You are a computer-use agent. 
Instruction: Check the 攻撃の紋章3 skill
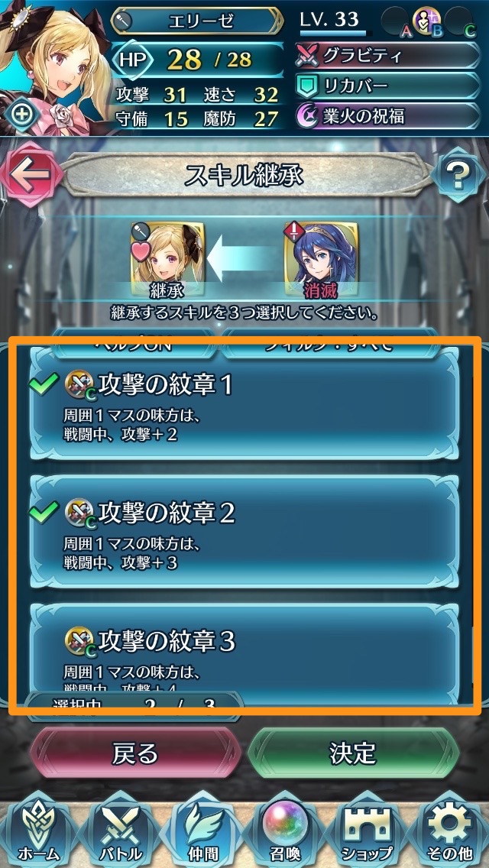(x=244, y=650)
